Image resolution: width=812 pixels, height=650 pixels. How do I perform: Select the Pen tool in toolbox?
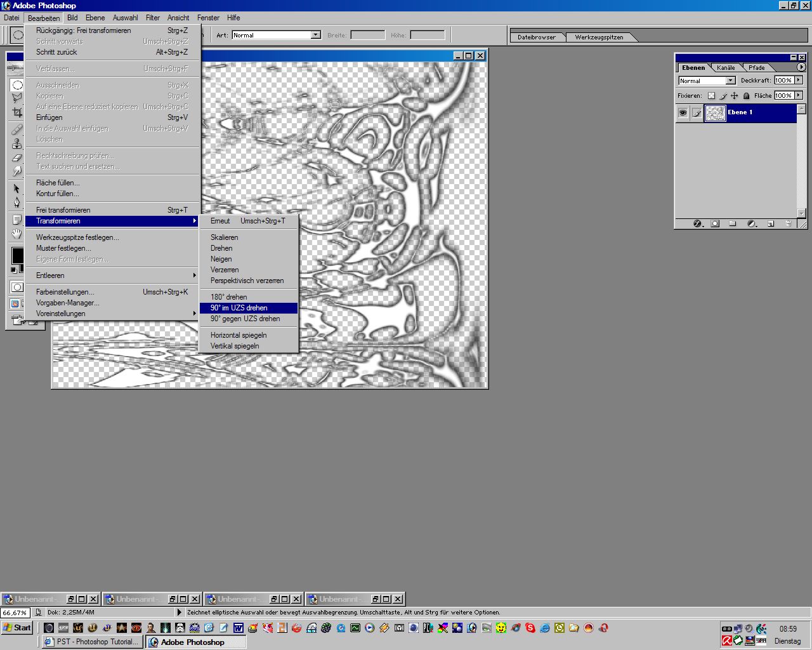coord(17,202)
